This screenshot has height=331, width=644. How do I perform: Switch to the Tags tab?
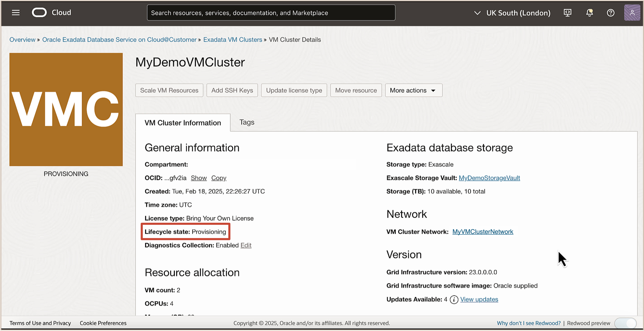click(x=247, y=122)
